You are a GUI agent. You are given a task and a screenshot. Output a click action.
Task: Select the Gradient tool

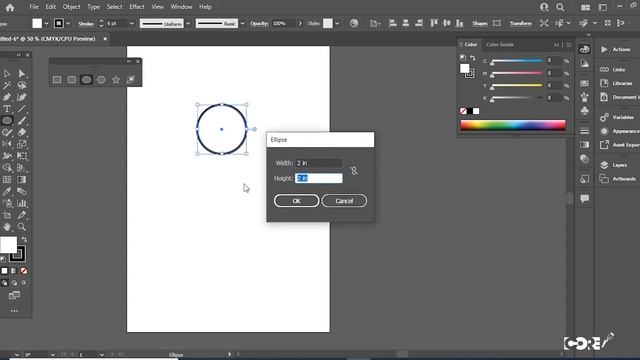22,180
